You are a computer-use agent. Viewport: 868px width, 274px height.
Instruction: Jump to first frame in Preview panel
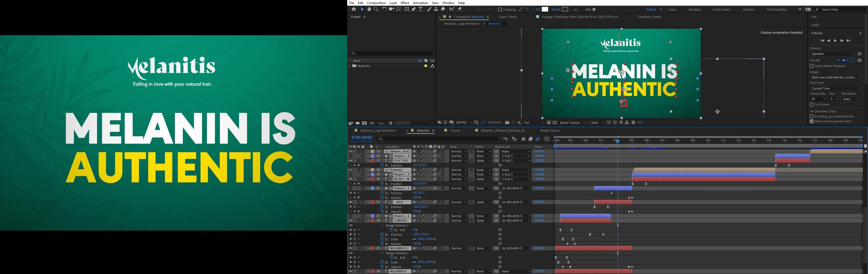tap(822, 41)
